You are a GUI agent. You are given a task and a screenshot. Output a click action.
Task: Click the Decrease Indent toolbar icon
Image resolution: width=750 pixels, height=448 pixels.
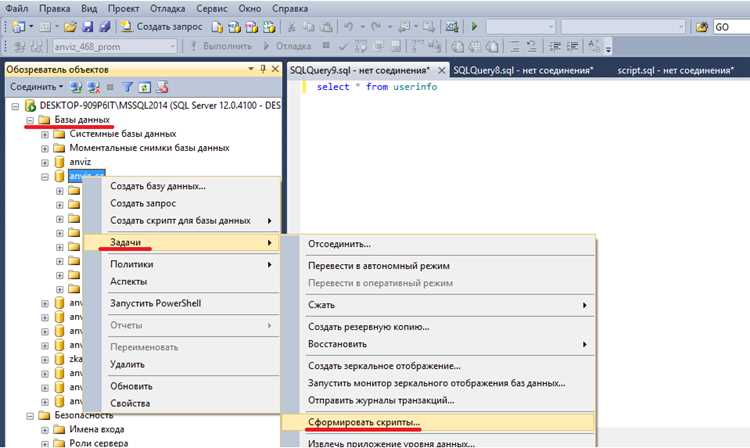point(555,46)
